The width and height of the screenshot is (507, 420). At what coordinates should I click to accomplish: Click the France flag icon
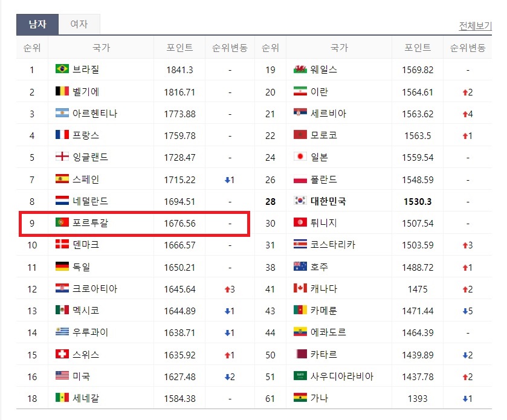62,135
